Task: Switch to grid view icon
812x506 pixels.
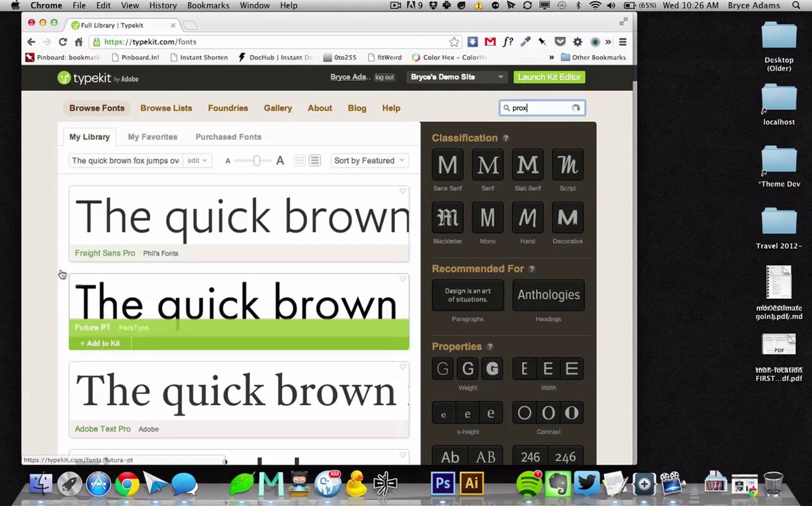Action: [299, 160]
